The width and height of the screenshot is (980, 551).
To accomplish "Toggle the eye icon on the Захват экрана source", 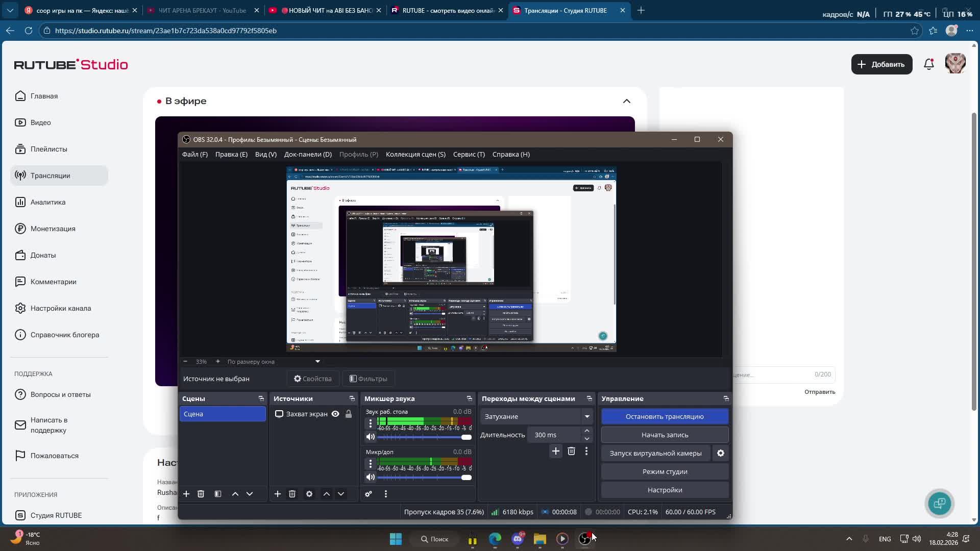I will (335, 414).
